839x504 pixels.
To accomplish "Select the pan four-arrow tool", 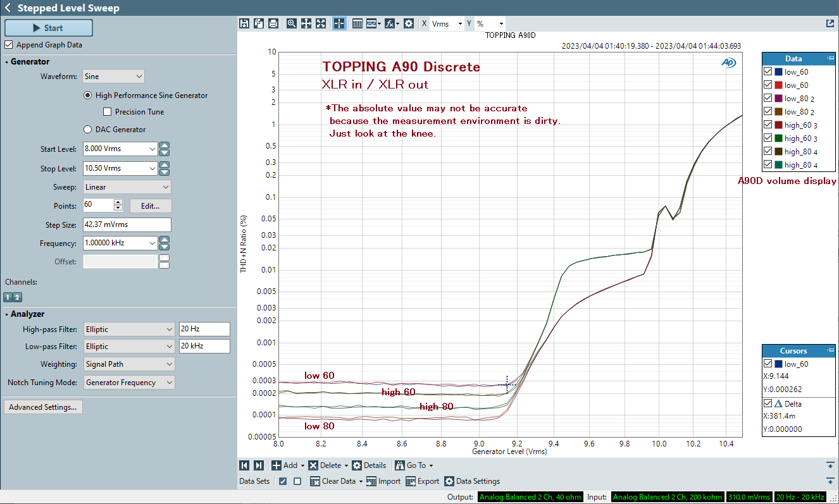I will click(306, 23).
